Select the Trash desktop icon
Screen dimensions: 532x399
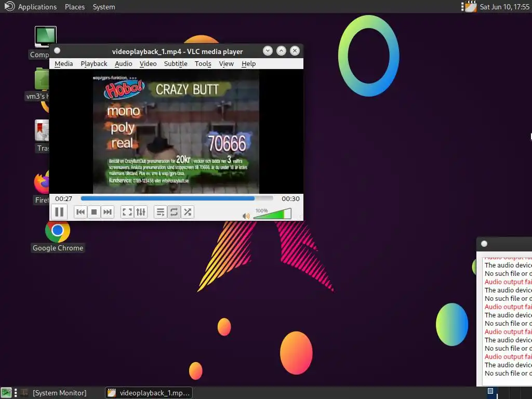coord(42,136)
